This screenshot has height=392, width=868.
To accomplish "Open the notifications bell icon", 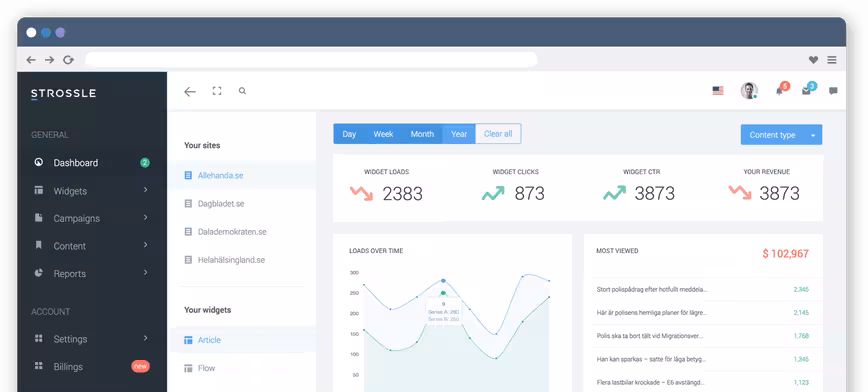I will pos(779,91).
